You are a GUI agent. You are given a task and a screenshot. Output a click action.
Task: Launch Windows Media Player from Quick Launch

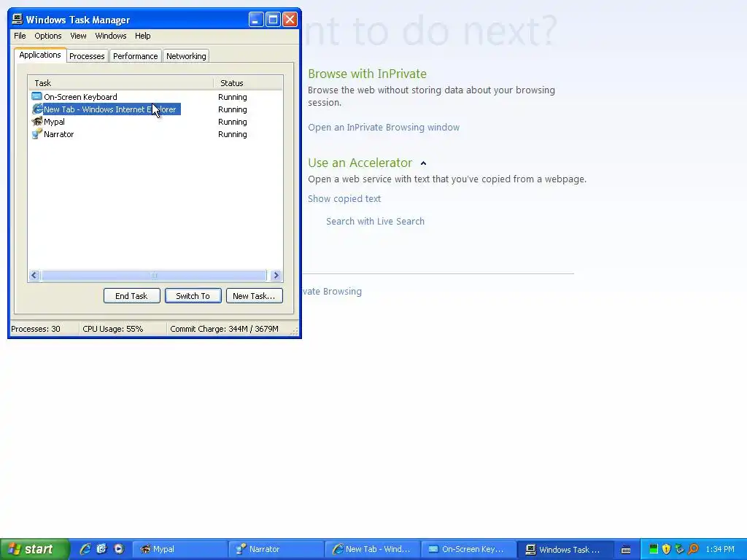pyautogui.click(x=119, y=549)
